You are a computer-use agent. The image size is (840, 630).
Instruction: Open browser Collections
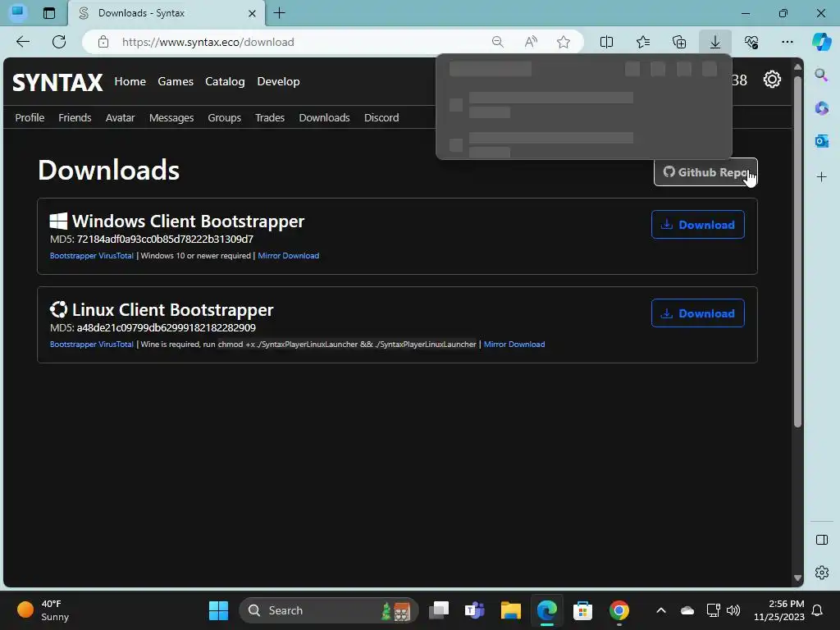(678, 42)
